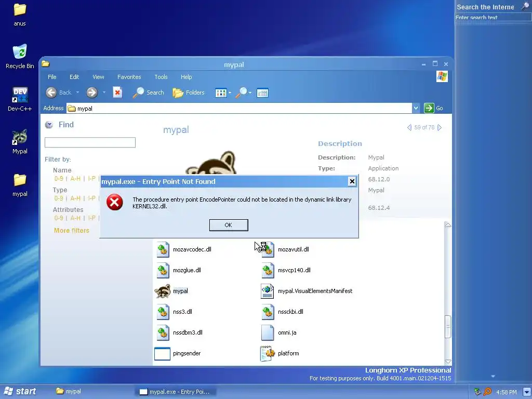The width and height of the screenshot is (532, 399).
Task: Switch to mypal folder taskbar button
Action: point(69,391)
